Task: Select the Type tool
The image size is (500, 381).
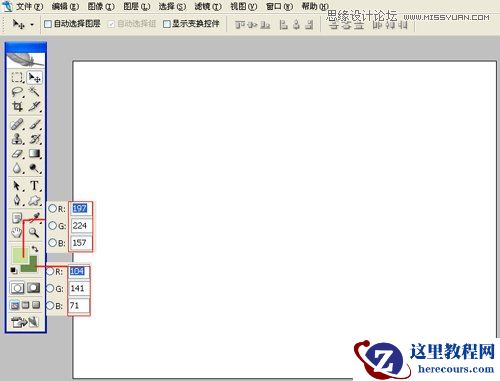Action: pyautogui.click(x=34, y=185)
